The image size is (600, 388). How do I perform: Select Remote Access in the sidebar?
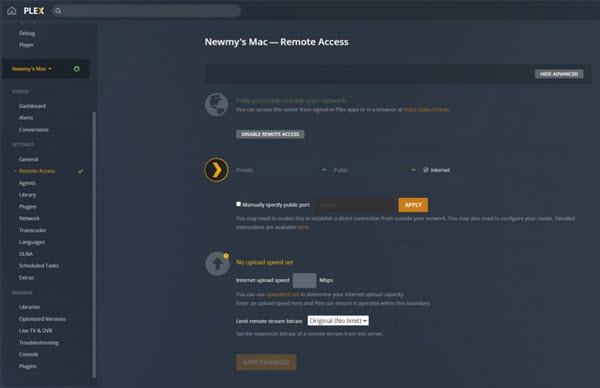37,171
